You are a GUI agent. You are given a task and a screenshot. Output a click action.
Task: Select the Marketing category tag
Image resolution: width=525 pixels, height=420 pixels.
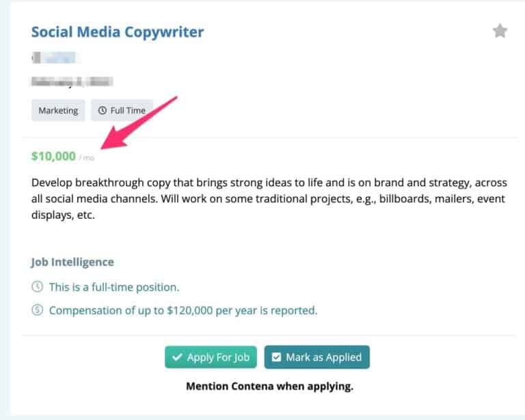[x=58, y=110]
